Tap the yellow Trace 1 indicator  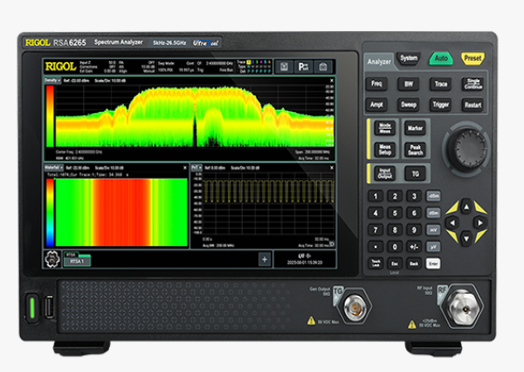(248, 62)
